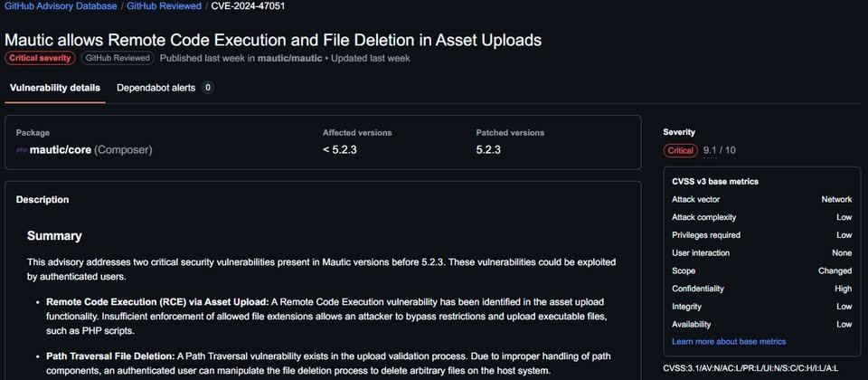Click the php icon beside mautic/core
Screen dimensions: 868x380
coord(22,149)
